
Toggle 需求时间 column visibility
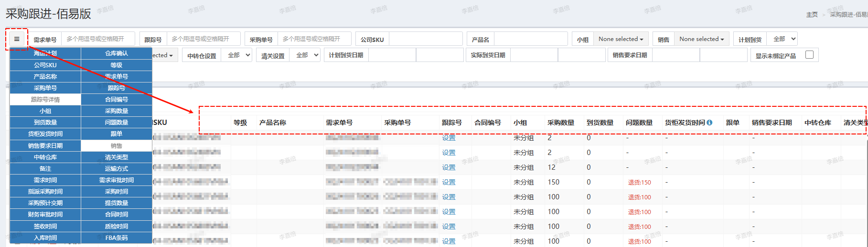[x=45, y=180]
